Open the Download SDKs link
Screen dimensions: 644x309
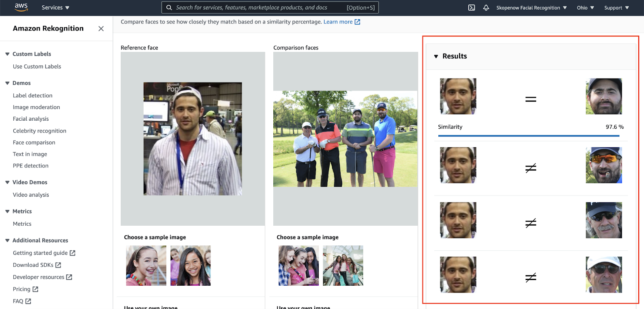coord(33,265)
